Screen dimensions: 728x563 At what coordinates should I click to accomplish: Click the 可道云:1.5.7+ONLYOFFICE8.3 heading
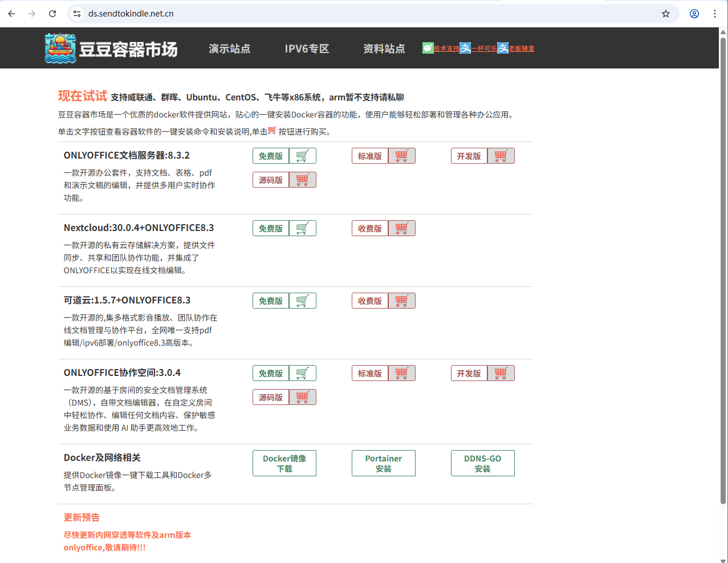tap(127, 300)
